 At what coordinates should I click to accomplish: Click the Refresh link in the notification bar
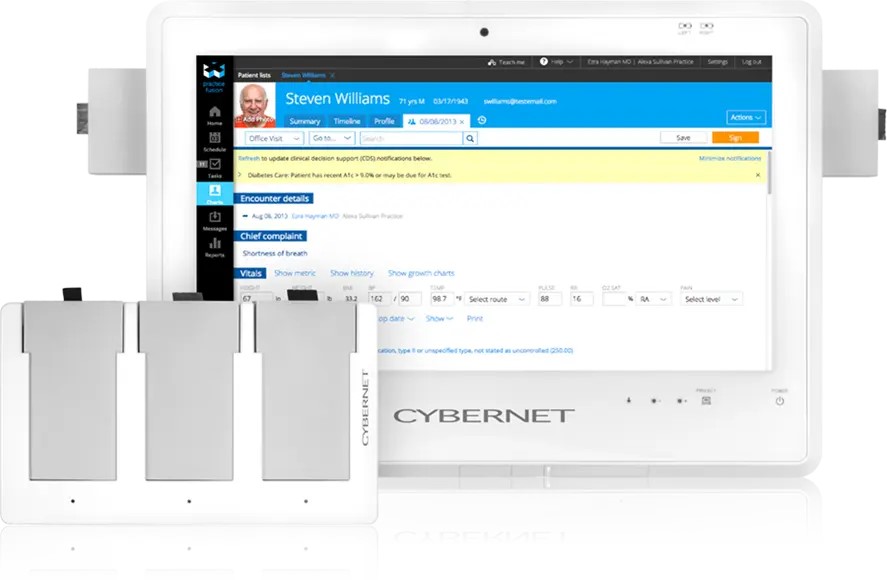[249, 158]
